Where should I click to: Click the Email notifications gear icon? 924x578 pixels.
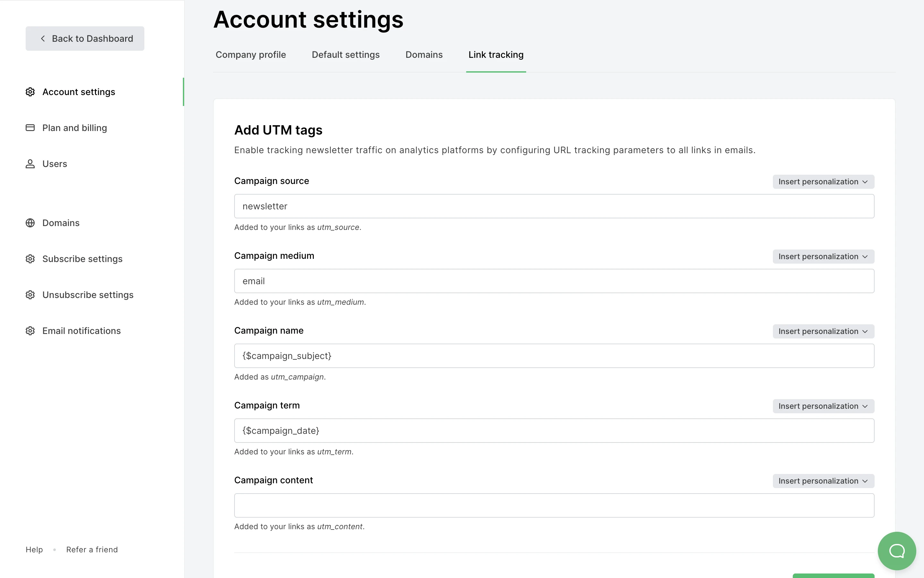coord(30,331)
